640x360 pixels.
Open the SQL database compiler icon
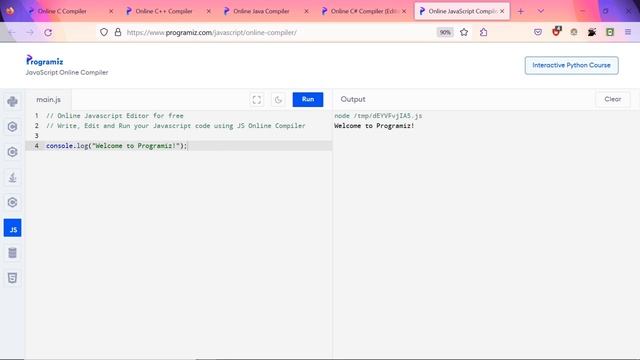[x=12, y=253]
